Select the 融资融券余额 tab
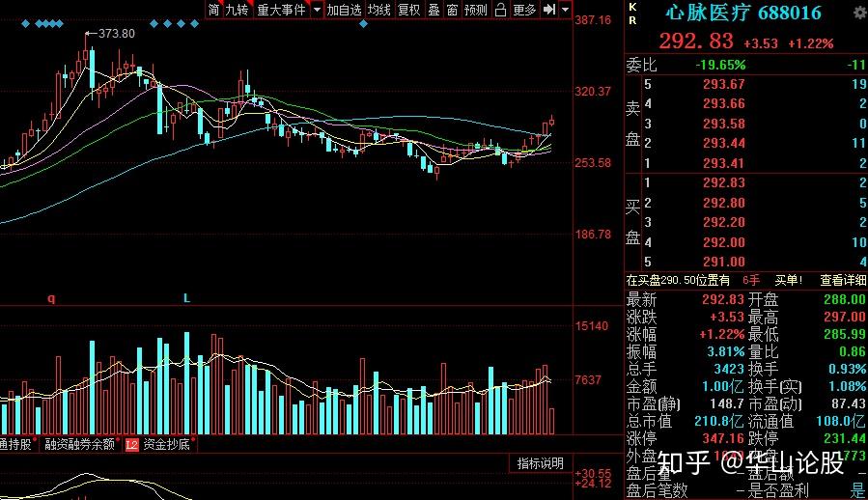868x500 pixels. [80, 444]
